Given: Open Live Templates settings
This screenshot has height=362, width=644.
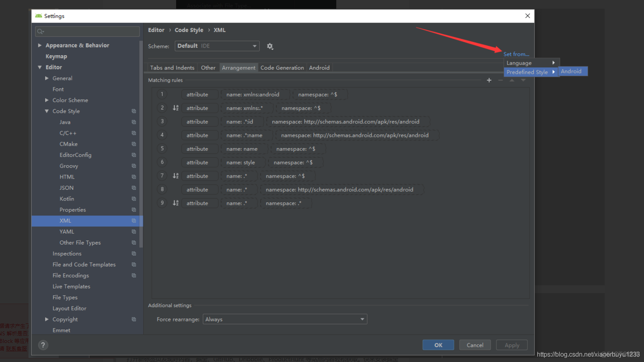Looking at the screenshot, I should (71, 287).
